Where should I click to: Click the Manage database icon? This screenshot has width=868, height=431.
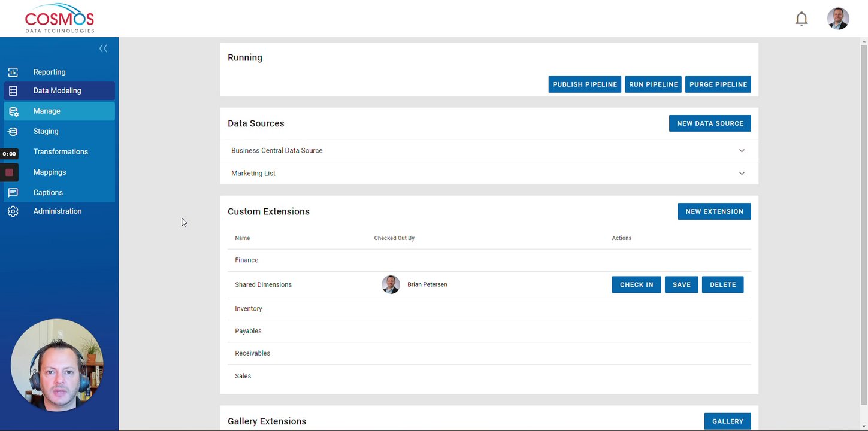pyautogui.click(x=13, y=111)
